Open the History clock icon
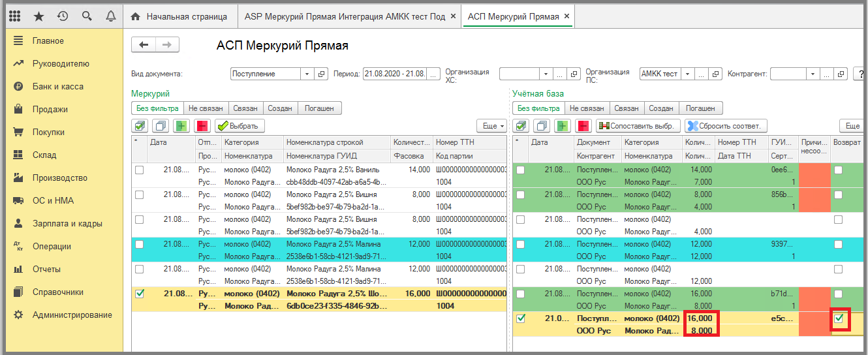The height and width of the screenshot is (355, 868). 63,16
